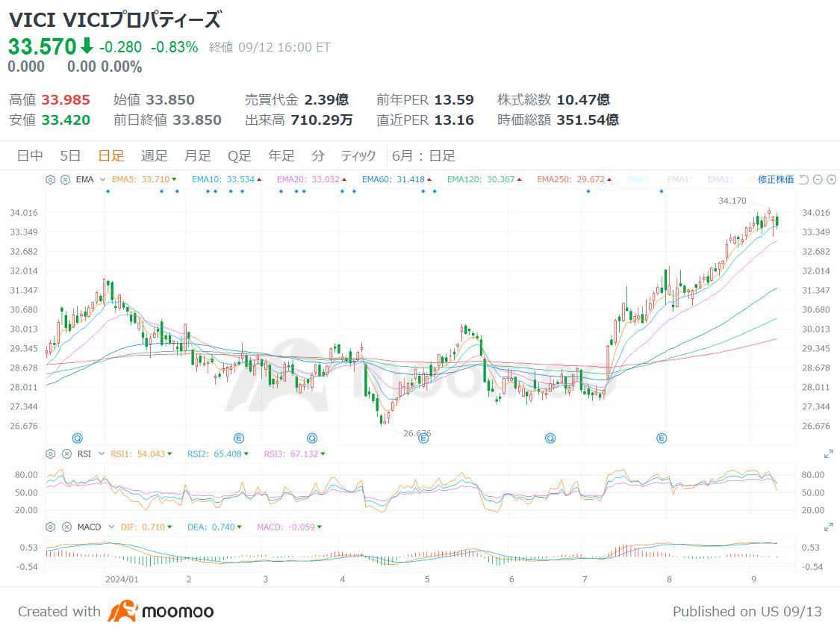Click the current price 33.570
Viewport: 840px width, 635px height.
click(x=43, y=46)
